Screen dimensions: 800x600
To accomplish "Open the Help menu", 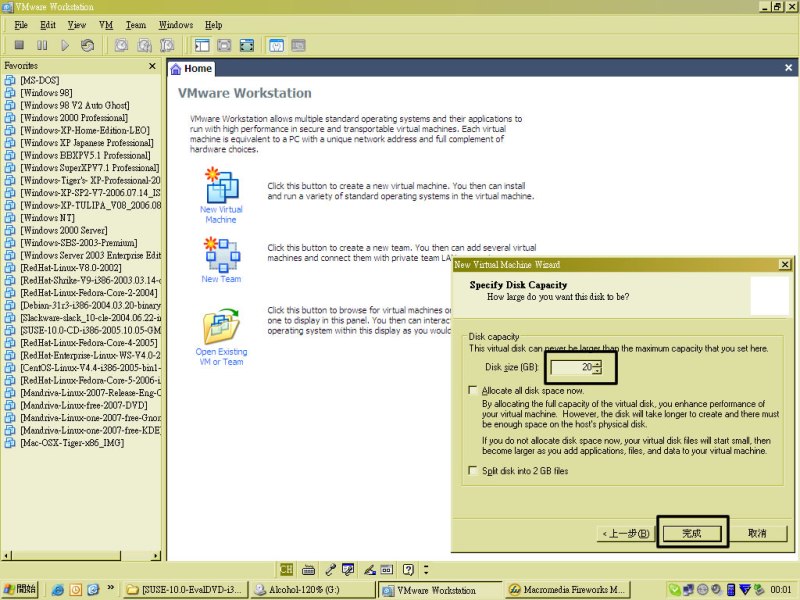I will click(x=214, y=25).
